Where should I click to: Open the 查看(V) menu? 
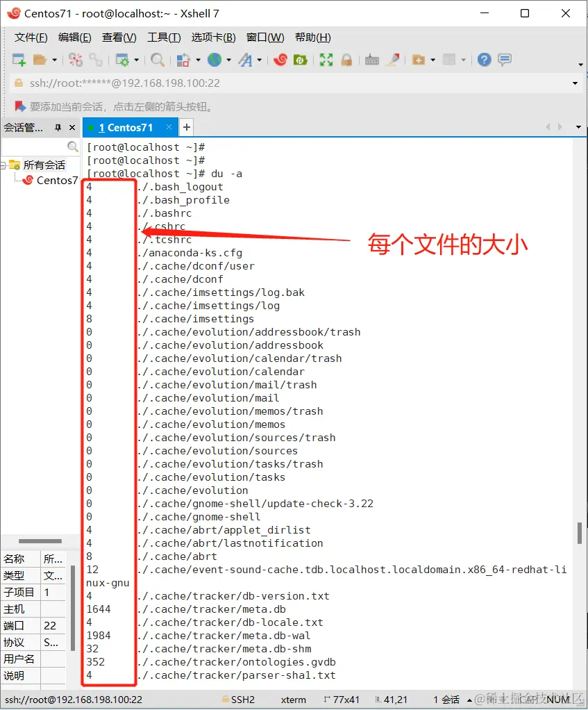(119, 38)
